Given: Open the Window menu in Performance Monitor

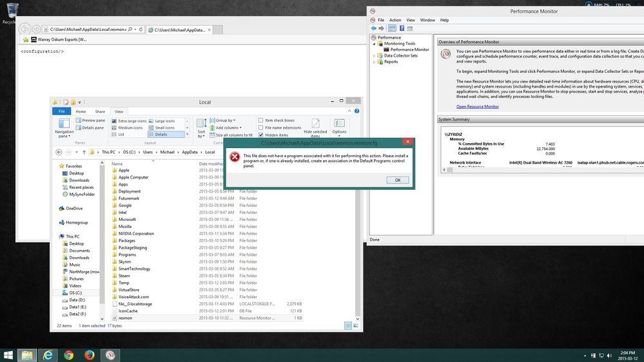Looking at the screenshot, I should tap(427, 20).
